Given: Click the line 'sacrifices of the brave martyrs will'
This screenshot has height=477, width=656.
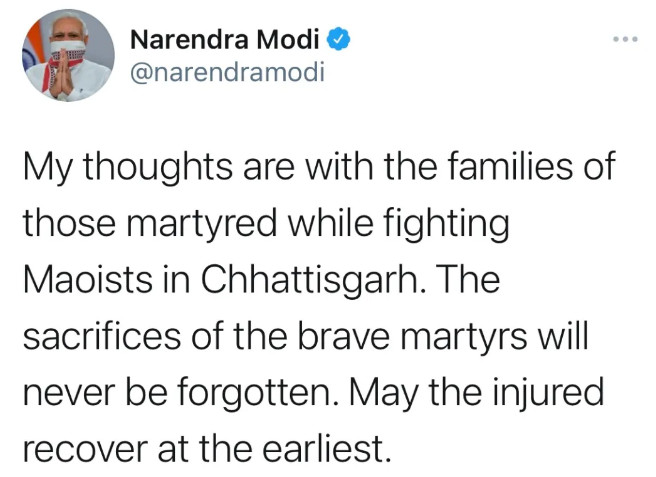Looking at the screenshot, I should [x=306, y=336].
